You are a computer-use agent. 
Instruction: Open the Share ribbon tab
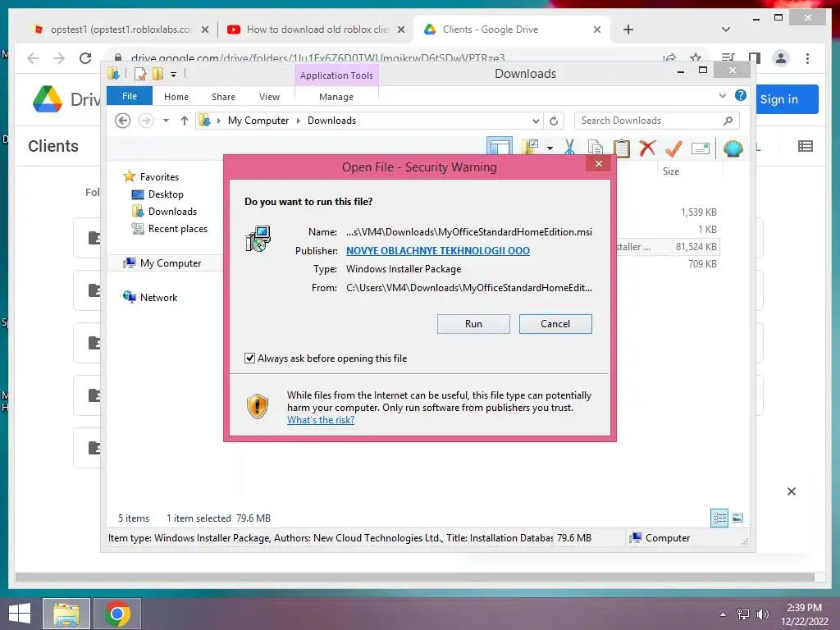[x=223, y=97]
